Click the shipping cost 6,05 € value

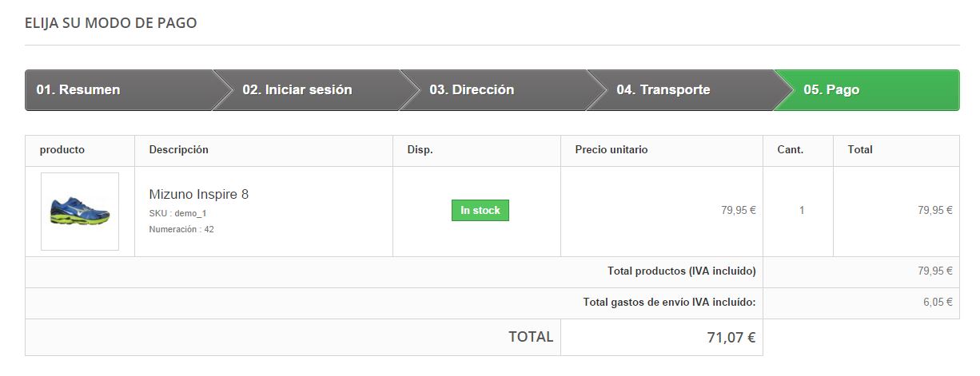(937, 303)
